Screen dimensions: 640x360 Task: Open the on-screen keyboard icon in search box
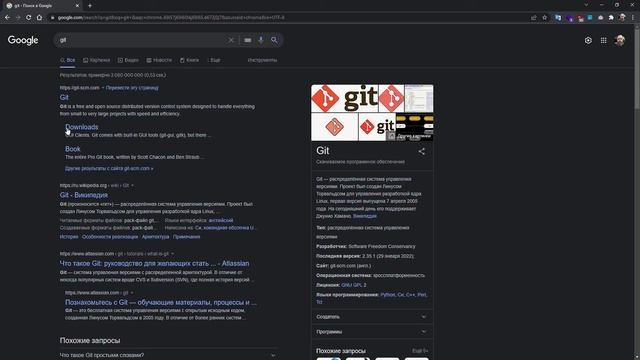click(x=248, y=40)
